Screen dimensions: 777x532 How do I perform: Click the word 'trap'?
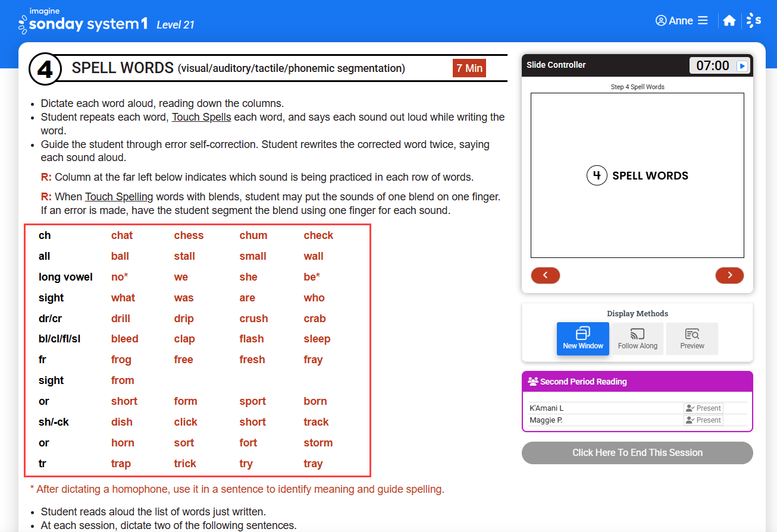click(121, 464)
